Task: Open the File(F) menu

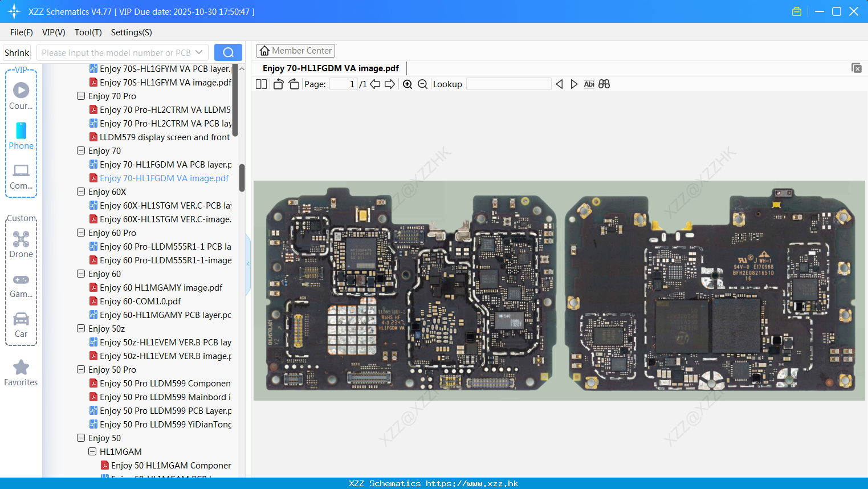Action: [x=22, y=32]
